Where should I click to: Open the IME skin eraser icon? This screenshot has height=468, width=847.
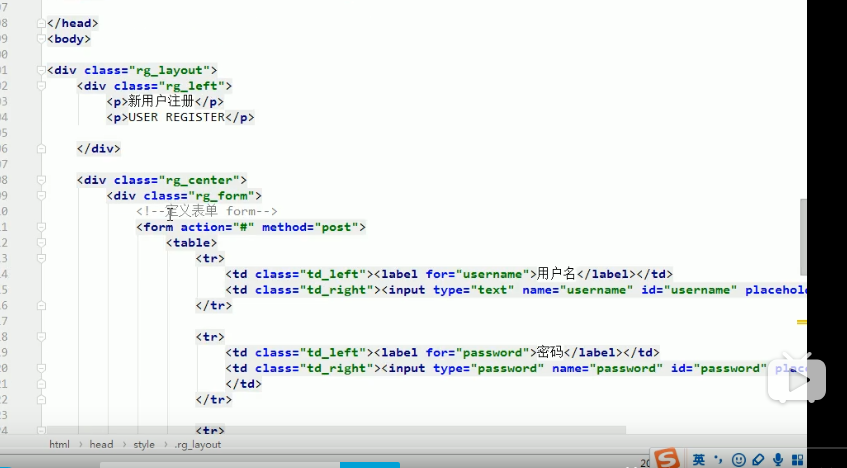pos(758,460)
